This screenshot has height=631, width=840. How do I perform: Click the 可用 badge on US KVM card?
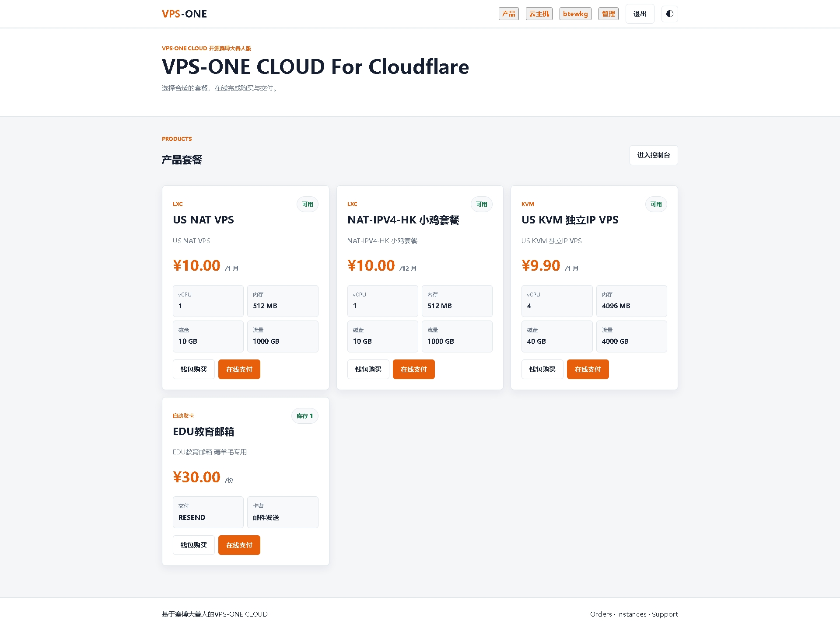coord(656,204)
